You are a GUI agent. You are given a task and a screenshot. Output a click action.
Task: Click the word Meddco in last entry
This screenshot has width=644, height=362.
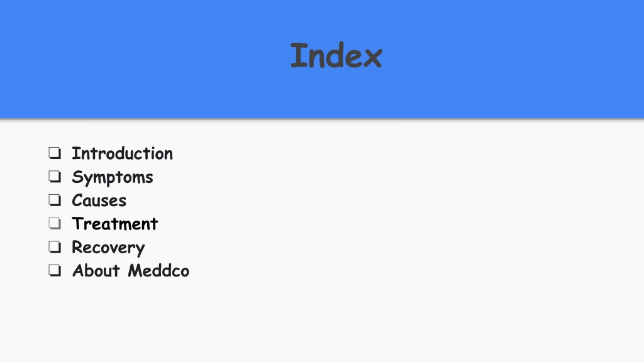click(x=158, y=271)
